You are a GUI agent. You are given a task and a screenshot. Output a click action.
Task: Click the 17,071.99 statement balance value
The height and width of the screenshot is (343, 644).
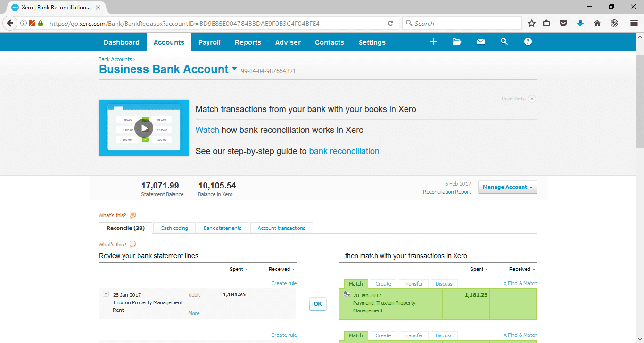160,186
